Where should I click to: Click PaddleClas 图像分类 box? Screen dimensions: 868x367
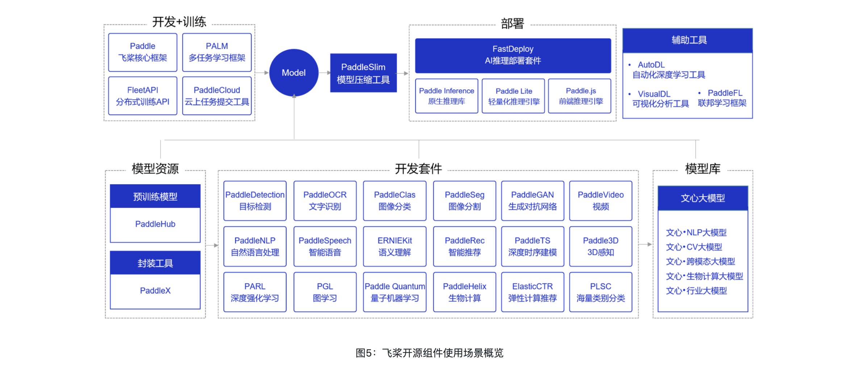(395, 201)
